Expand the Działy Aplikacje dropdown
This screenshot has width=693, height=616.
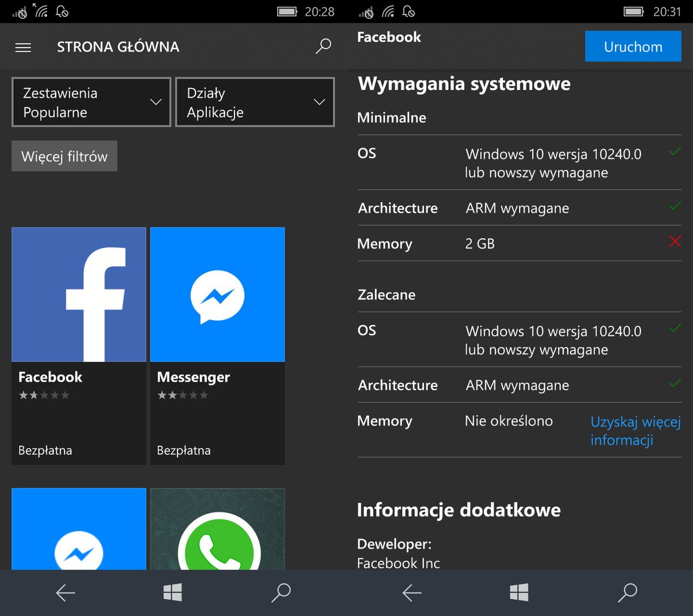pyautogui.click(x=255, y=102)
